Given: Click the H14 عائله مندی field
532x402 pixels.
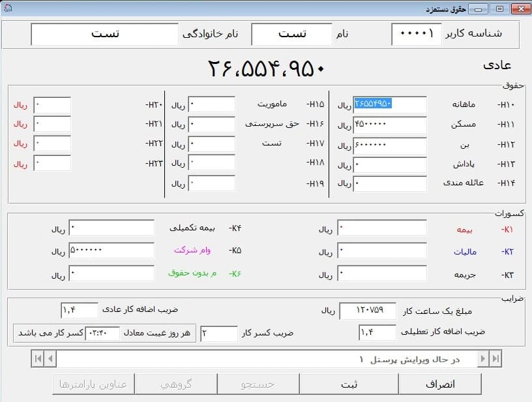Looking at the screenshot, I should [x=390, y=183].
